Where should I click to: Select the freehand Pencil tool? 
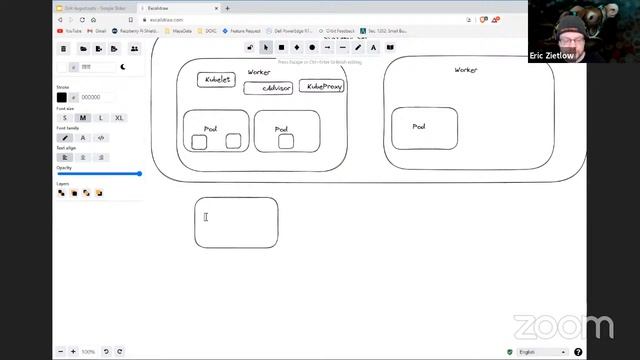point(358,48)
